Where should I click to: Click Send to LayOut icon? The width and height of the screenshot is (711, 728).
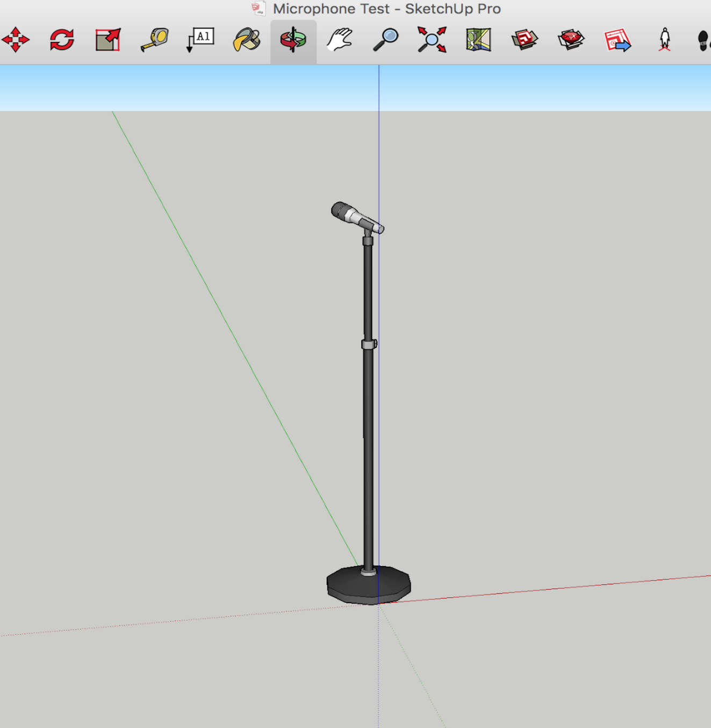[x=617, y=40]
